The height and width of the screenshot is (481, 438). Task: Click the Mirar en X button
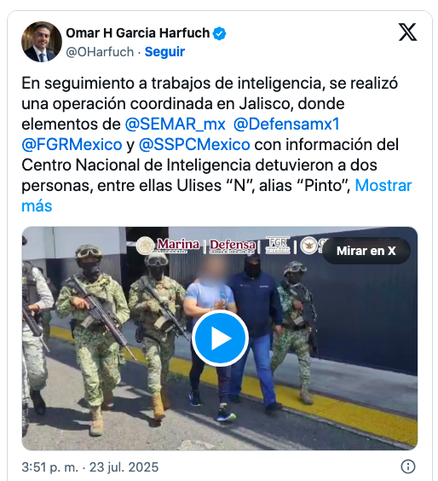pos(366,251)
